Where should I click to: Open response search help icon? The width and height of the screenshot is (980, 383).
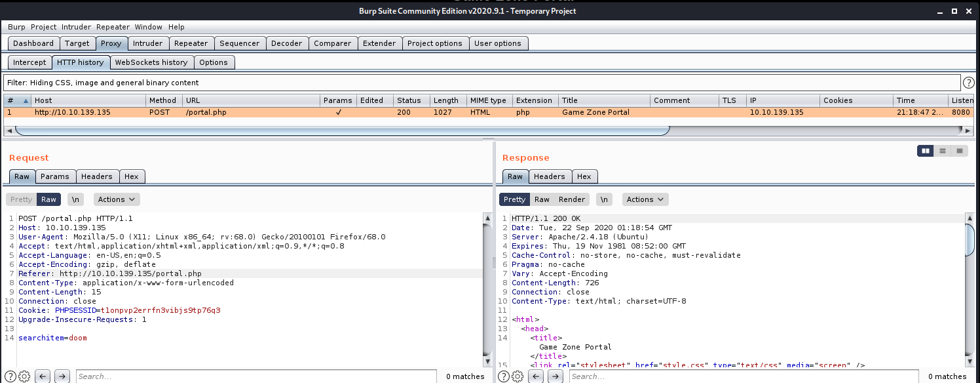tap(505, 376)
